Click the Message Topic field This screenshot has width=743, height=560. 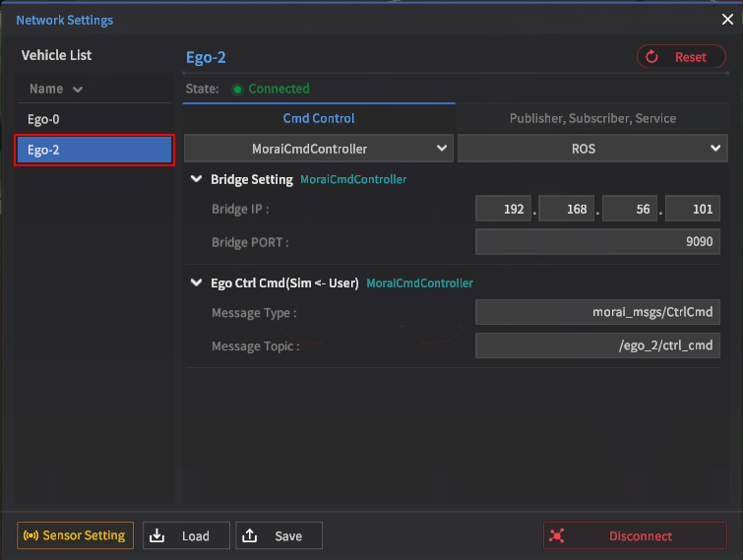point(597,345)
